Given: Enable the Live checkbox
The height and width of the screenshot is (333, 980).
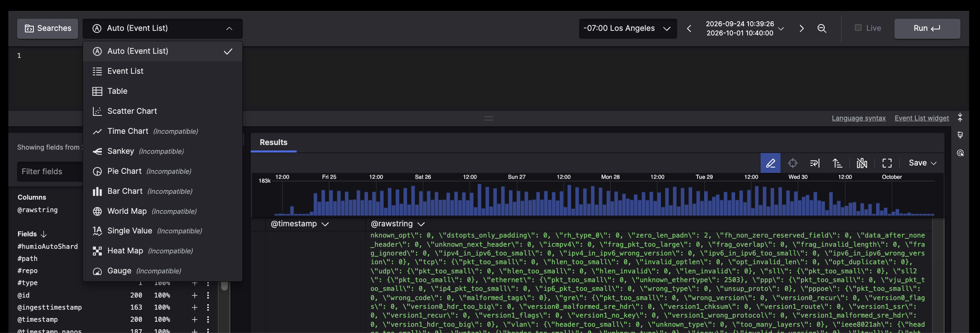Looking at the screenshot, I should [x=858, y=28].
